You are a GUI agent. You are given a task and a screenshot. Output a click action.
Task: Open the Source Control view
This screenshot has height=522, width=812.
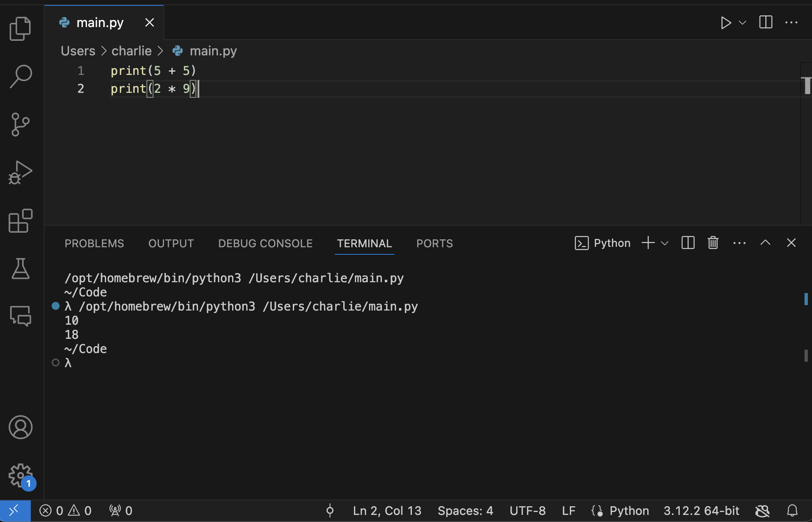pos(20,124)
